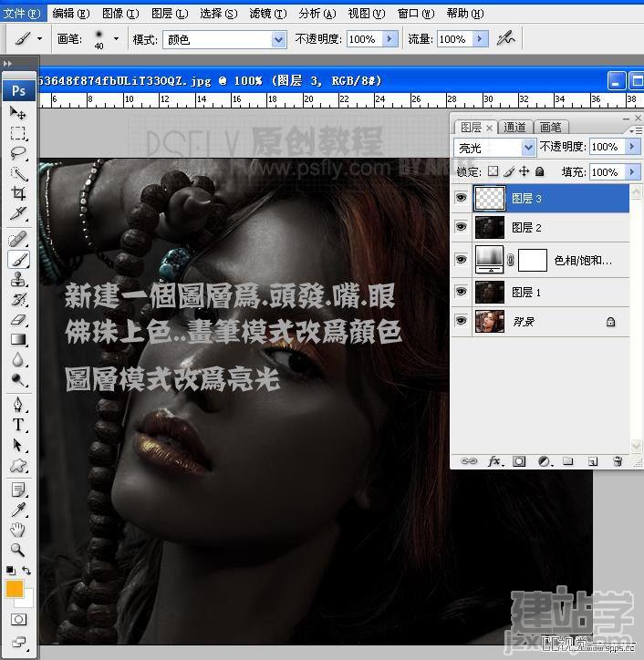
Task: Hide layer 图层 3 visibility eye
Action: point(462,198)
